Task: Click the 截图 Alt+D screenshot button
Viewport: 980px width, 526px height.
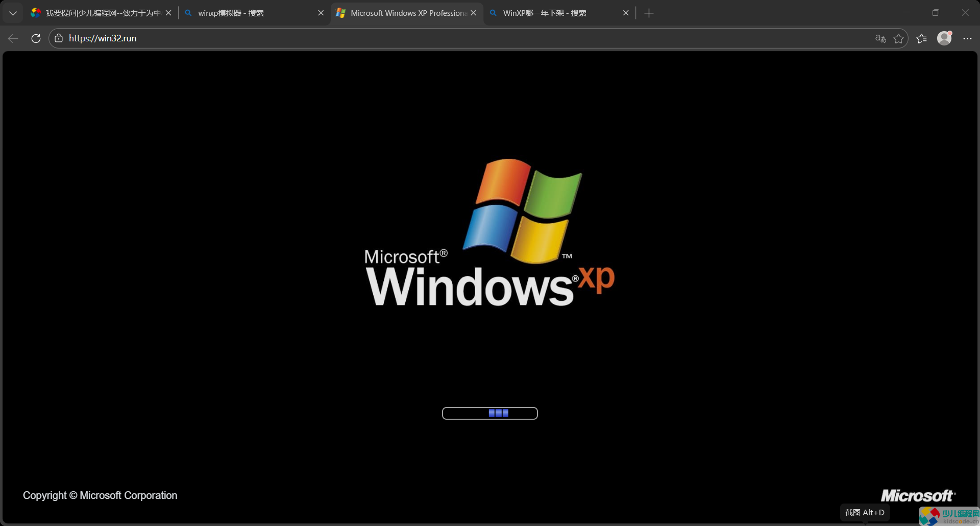Action: coord(865,512)
